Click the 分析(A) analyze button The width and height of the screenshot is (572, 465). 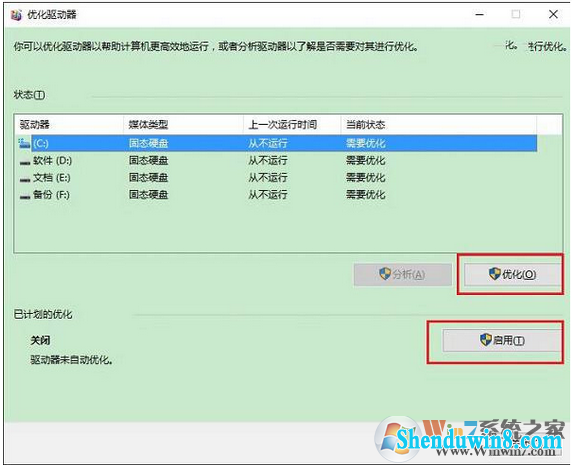[x=402, y=274]
